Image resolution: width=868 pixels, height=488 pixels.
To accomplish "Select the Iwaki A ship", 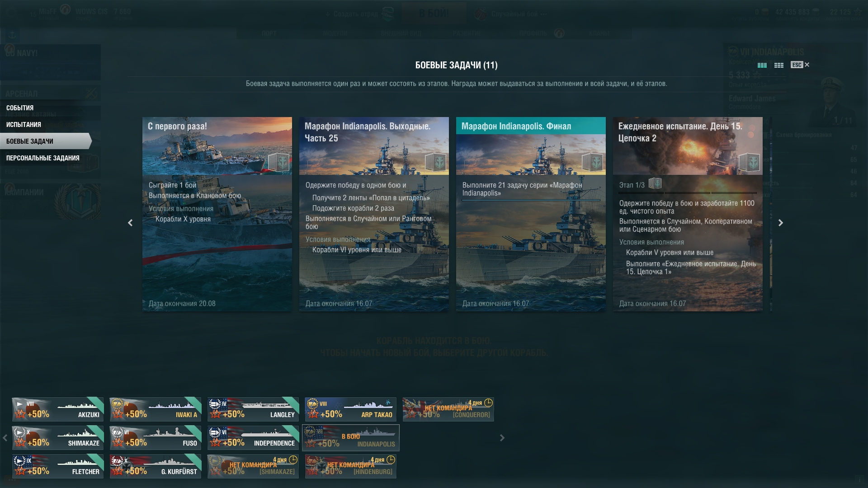I will [x=156, y=409].
